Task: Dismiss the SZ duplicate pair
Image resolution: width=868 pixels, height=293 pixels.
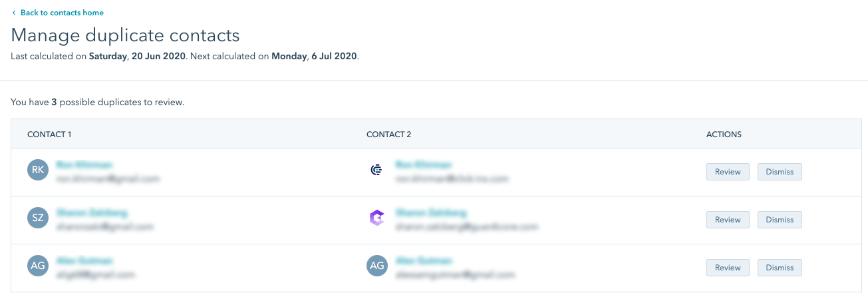Action: point(780,220)
